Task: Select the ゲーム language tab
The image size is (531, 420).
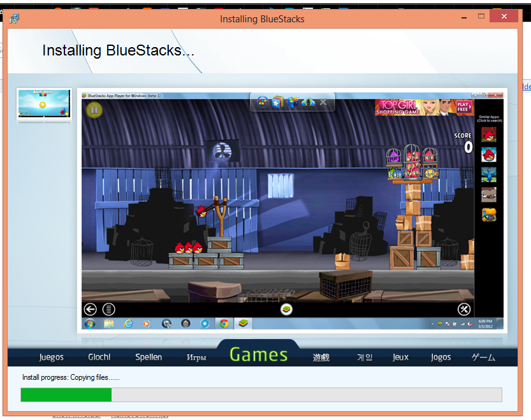Action: click(x=483, y=358)
